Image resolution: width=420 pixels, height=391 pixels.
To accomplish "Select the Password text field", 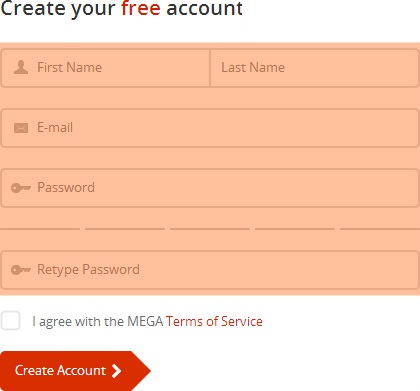I will (210, 188).
